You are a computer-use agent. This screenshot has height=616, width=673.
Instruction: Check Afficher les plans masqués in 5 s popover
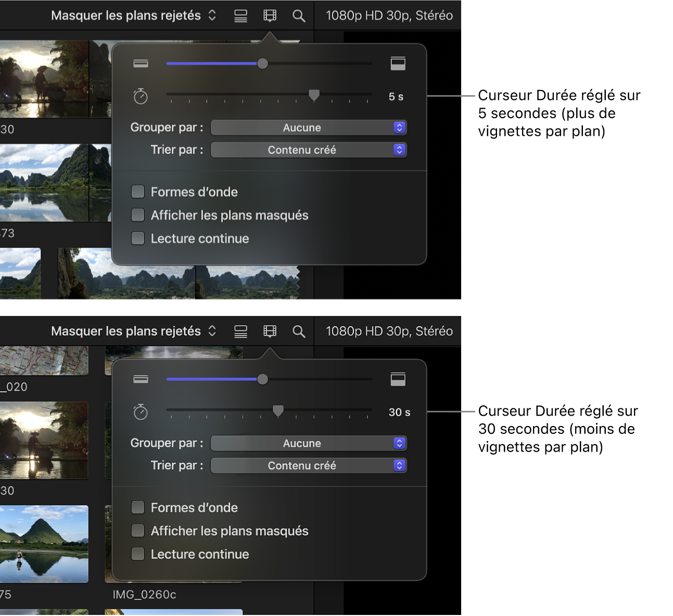point(138,215)
